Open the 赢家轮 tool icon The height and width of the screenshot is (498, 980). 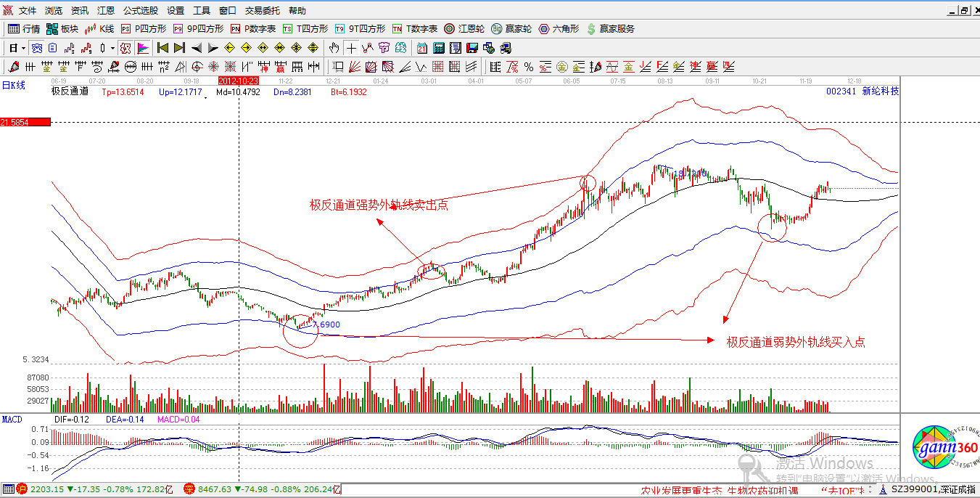pyautogui.click(x=497, y=29)
